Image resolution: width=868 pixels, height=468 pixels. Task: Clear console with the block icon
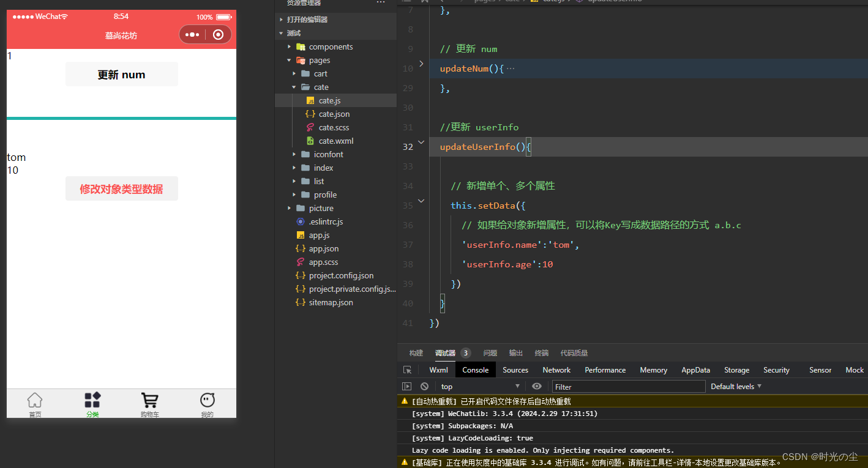424,387
